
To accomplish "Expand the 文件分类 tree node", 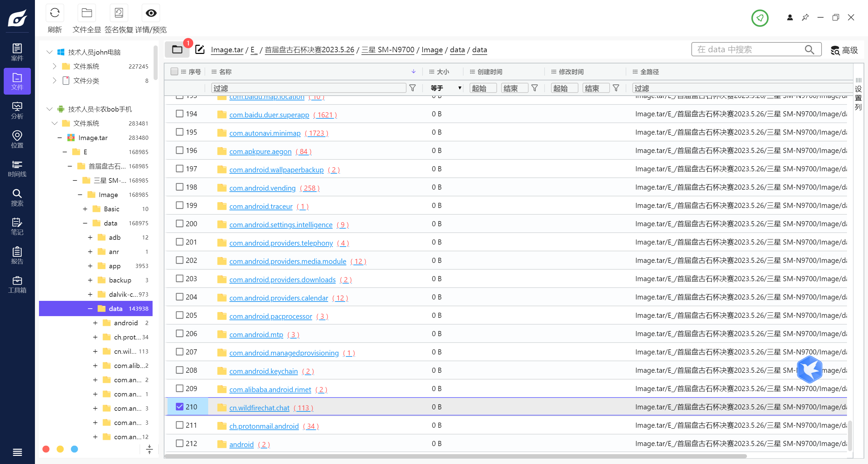I will click(54, 80).
